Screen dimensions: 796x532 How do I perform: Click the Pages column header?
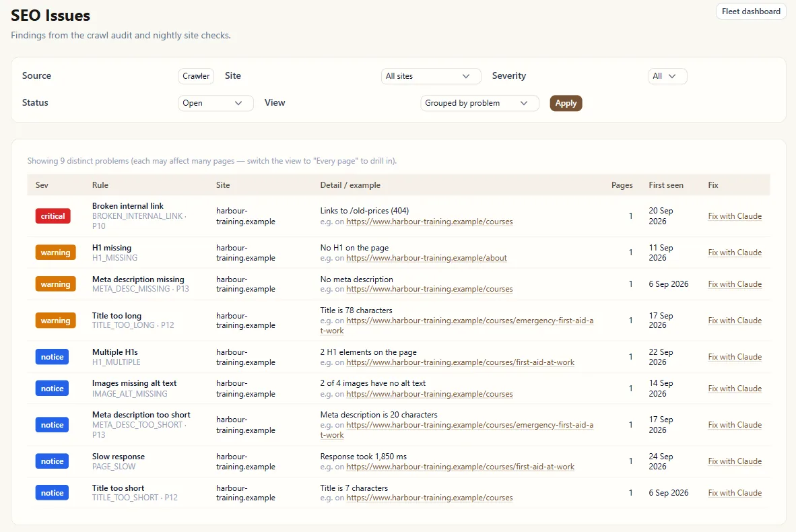tap(622, 185)
